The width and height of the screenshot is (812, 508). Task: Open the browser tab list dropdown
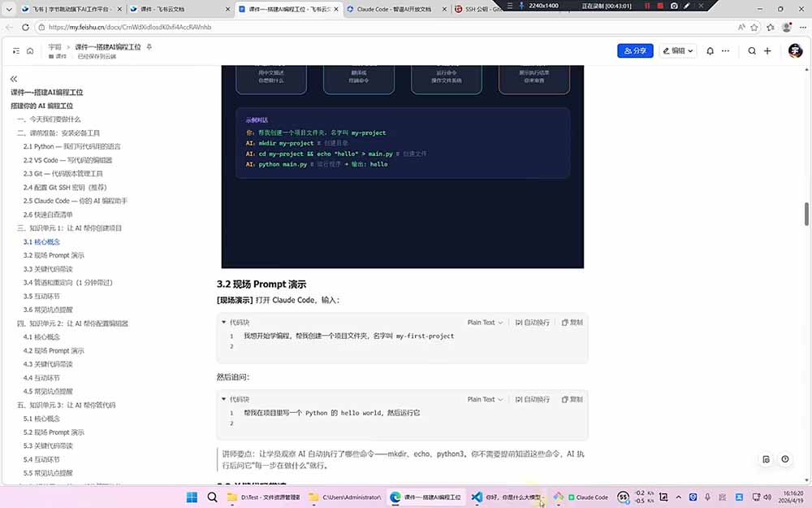coord(9,9)
